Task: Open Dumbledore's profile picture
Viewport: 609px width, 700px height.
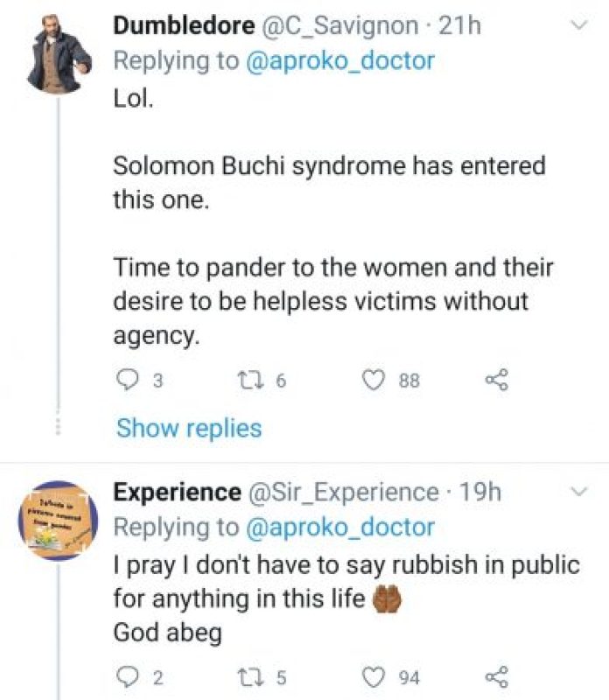Action: 59,56
